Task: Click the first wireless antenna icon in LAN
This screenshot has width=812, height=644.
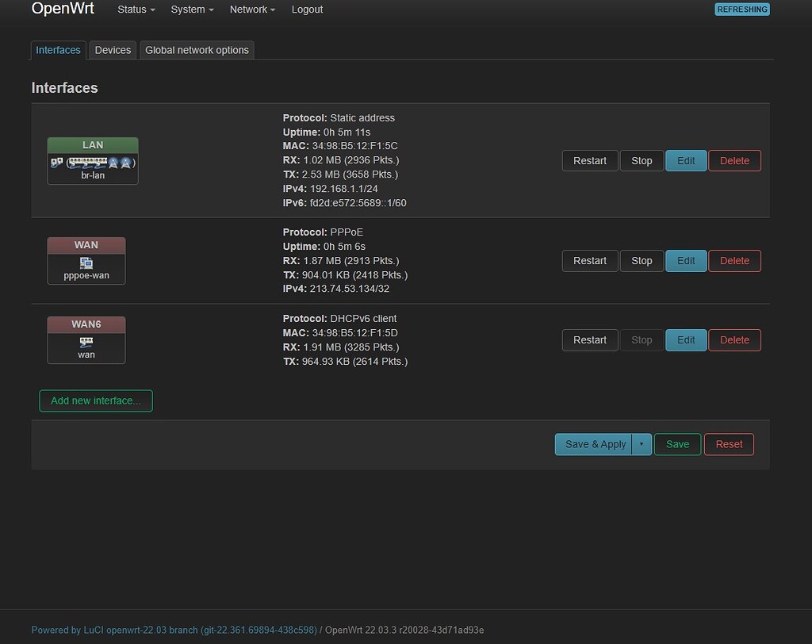Action: [113, 163]
